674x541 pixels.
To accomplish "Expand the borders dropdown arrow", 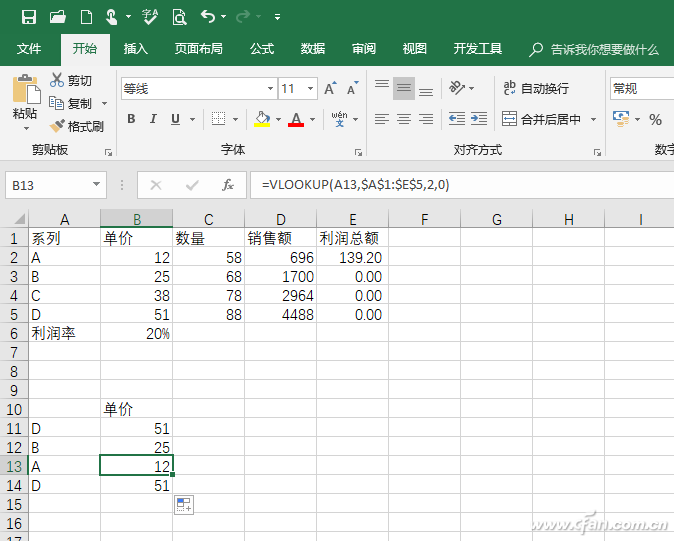I will click(236, 119).
